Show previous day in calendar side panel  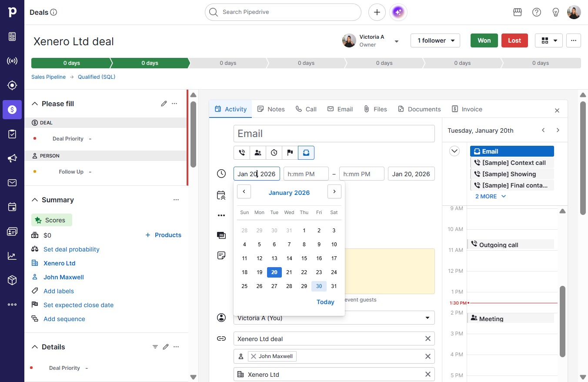(x=543, y=130)
